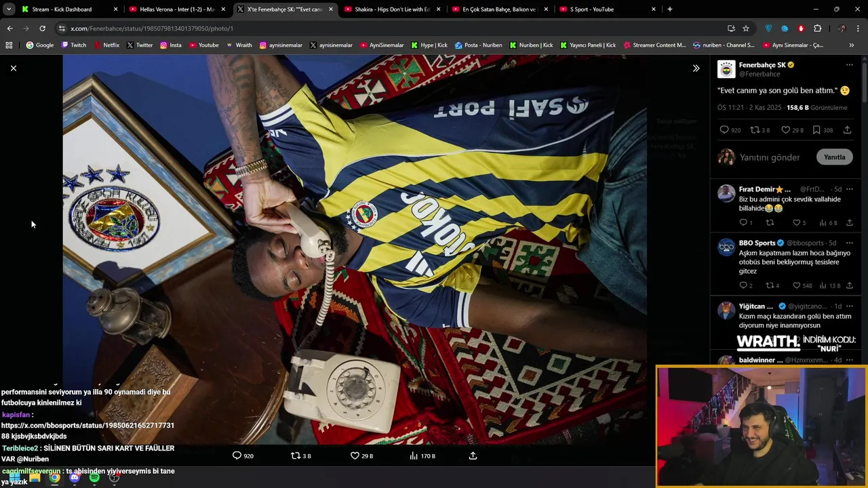Retweet the BBO Sports reply showing 4
The image size is (868, 488).
click(770, 285)
